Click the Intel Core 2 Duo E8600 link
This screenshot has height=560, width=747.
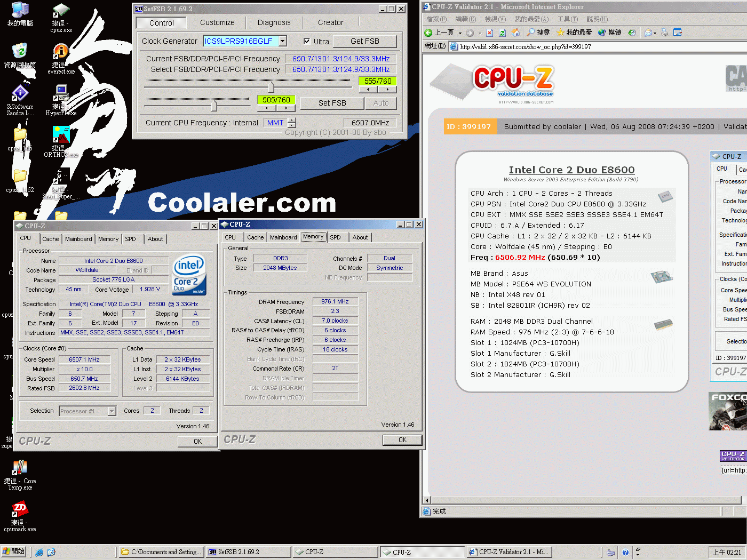(x=571, y=170)
